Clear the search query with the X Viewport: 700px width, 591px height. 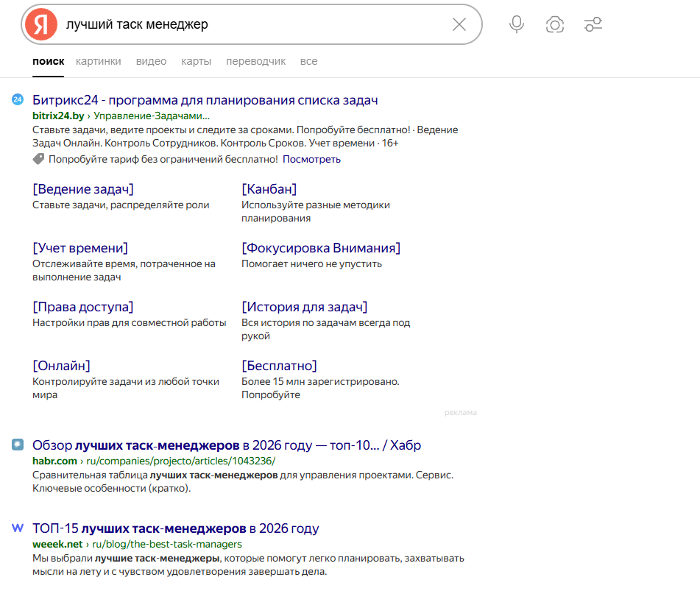(459, 24)
